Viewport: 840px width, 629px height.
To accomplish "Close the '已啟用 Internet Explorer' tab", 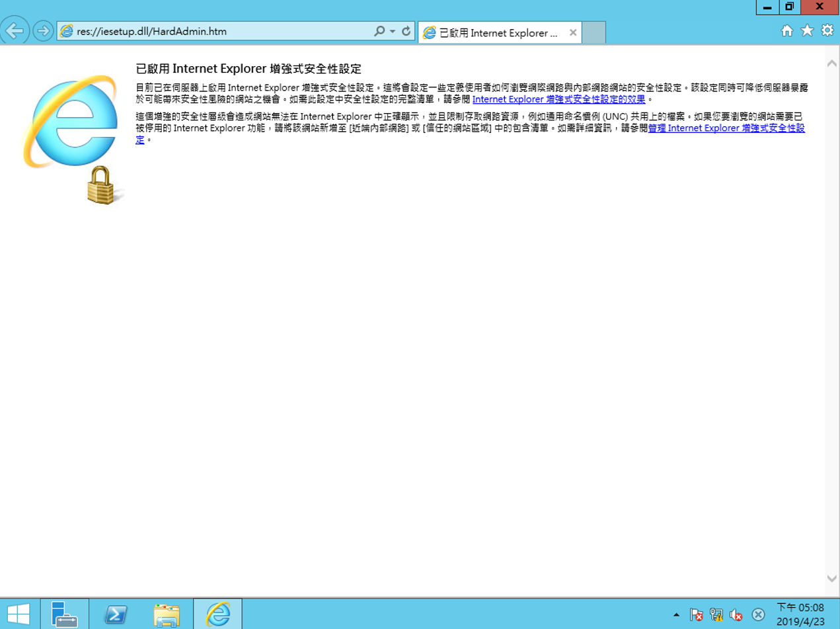I will pyautogui.click(x=572, y=32).
